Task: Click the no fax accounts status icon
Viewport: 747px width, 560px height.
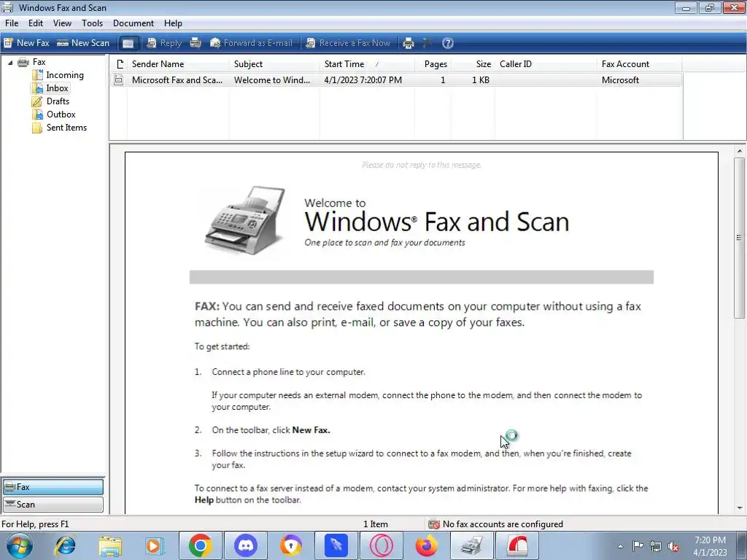Action: click(433, 524)
